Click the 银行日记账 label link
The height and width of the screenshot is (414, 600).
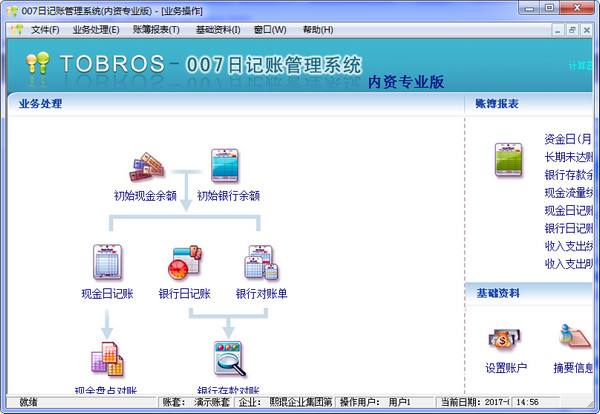click(x=185, y=293)
